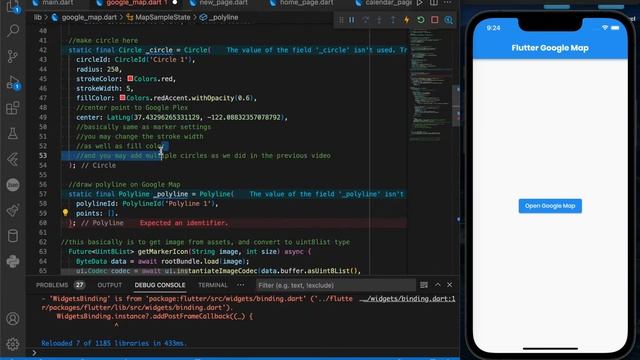Click the Split Editor icon
The height and width of the screenshot is (360, 640).
tap(433, 3)
